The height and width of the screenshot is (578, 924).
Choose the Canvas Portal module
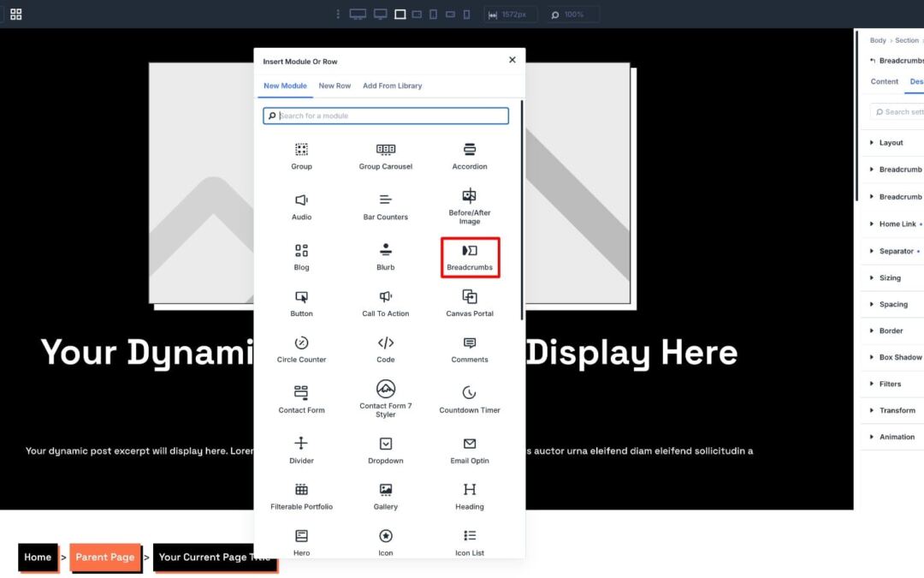point(470,303)
